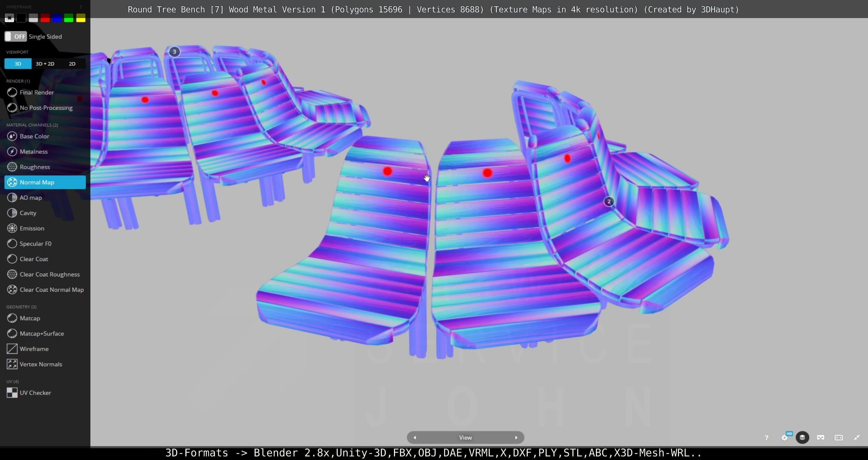Click the Cavity label
The width and height of the screenshot is (868, 460).
(28, 213)
